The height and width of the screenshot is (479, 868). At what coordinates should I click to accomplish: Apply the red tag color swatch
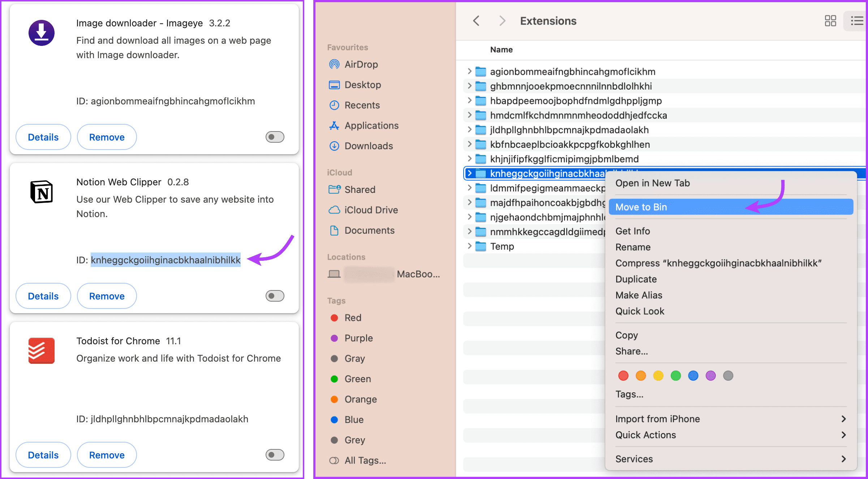tap(623, 376)
